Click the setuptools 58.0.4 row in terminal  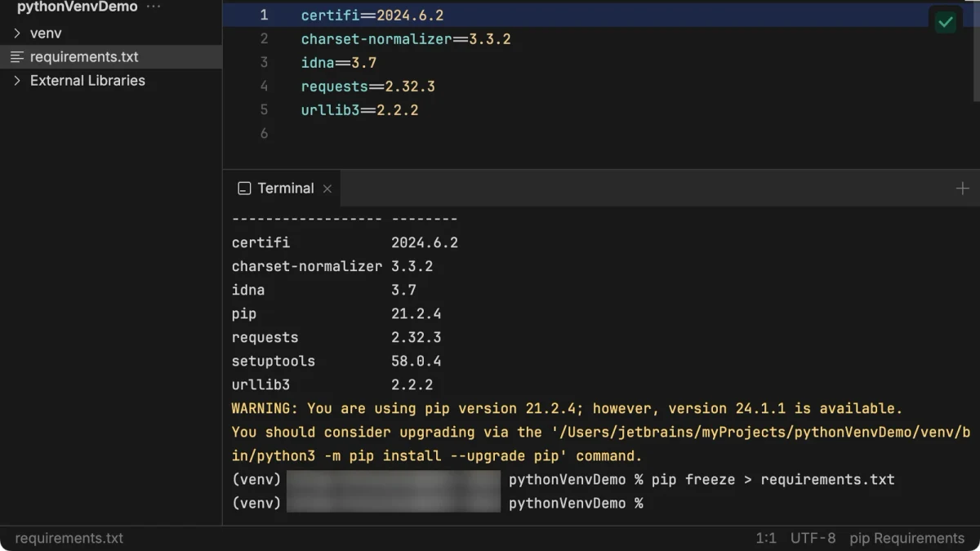pyautogui.click(x=336, y=362)
